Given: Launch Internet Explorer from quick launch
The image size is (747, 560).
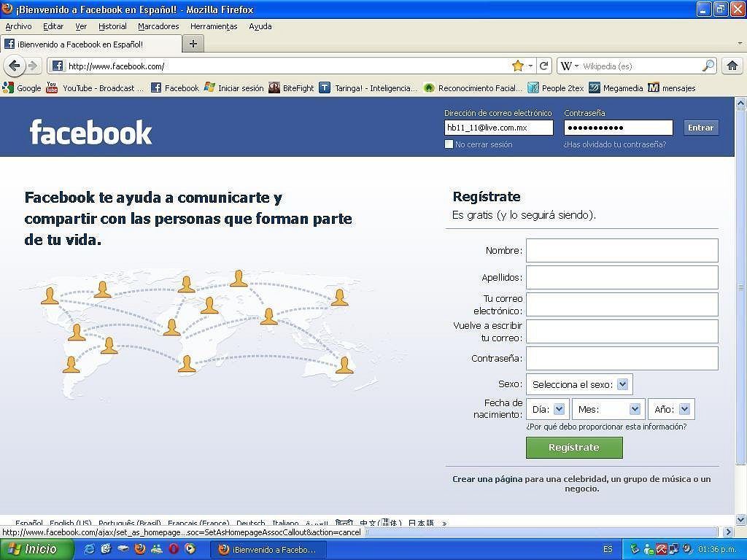Looking at the screenshot, I should click(89, 549).
